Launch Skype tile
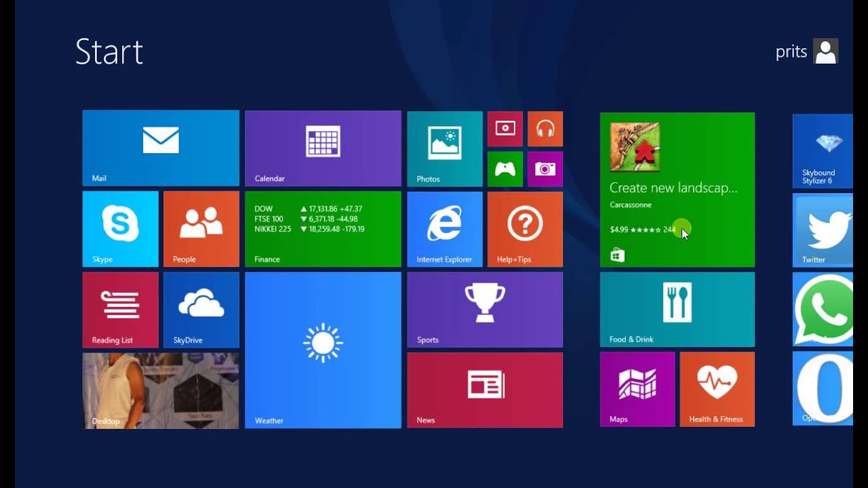Image resolution: width=868 pixels, height=488 pixels. [121, 229]
